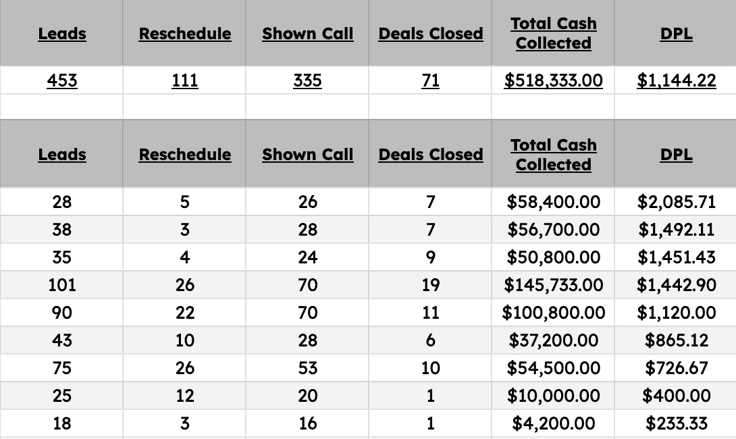Click the Leads header directly above 453

pyautogui.click(x=62, y=33)
